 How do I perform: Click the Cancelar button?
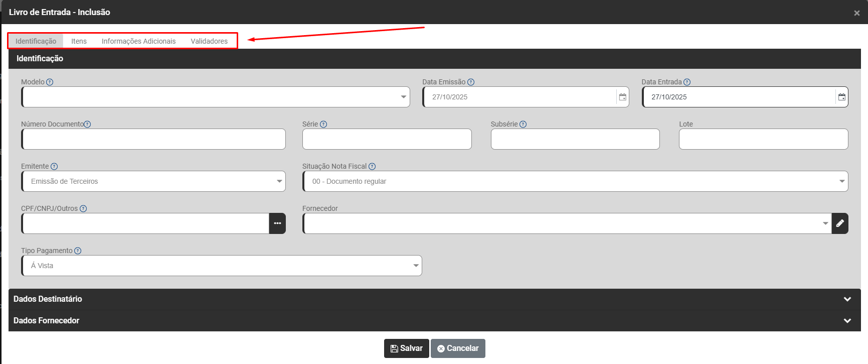pos(458,348)
